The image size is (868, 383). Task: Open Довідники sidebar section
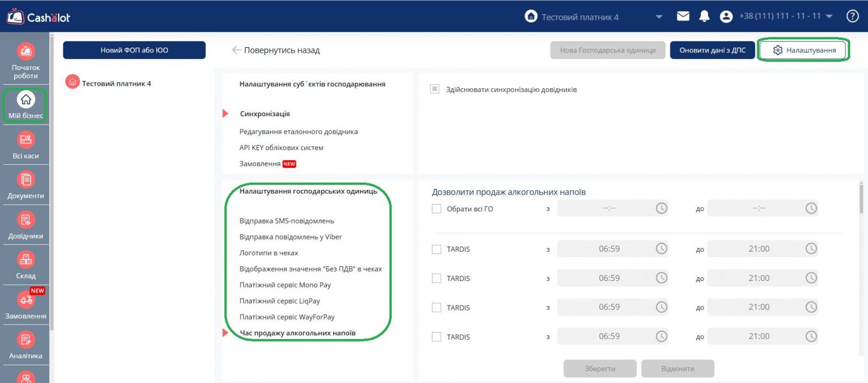click(x=26, y=220)
